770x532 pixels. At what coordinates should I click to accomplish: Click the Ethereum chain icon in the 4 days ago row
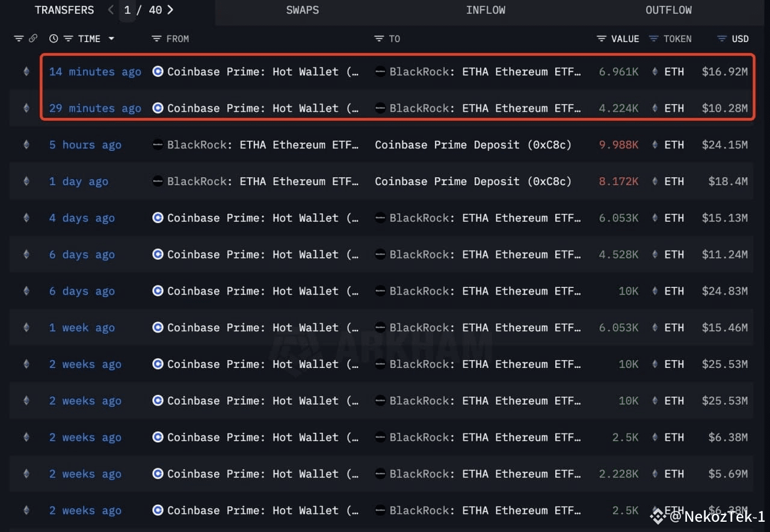(x=26, y=218)
